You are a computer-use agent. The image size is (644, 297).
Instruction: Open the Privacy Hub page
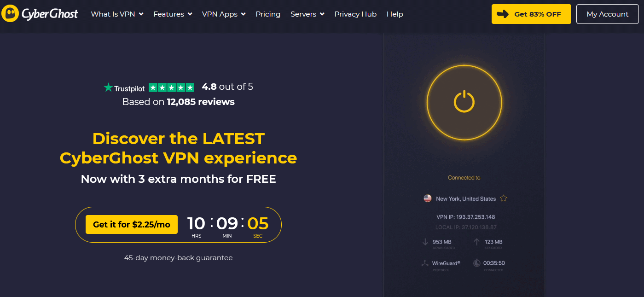click(355, 14)
